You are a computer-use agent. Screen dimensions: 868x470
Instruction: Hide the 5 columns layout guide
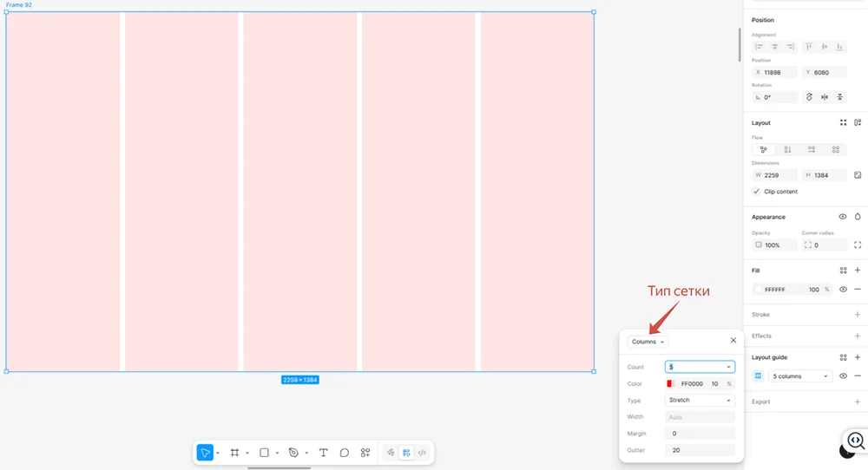(x=843, y=376)
